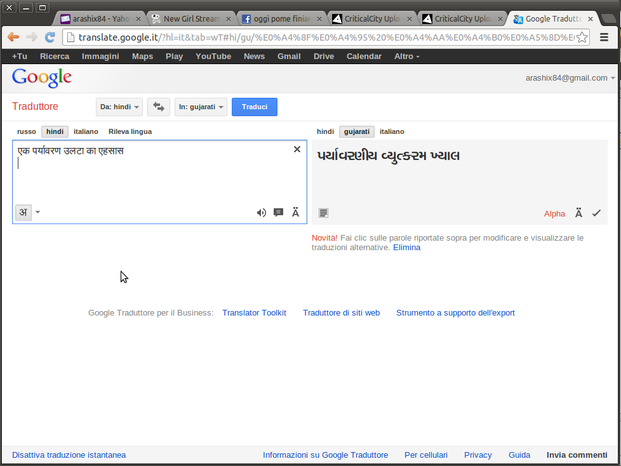Toggle translation phonetic reading Ä icon
The height and width of the screenshot is (466, 621).
click(x=579, y=213)
